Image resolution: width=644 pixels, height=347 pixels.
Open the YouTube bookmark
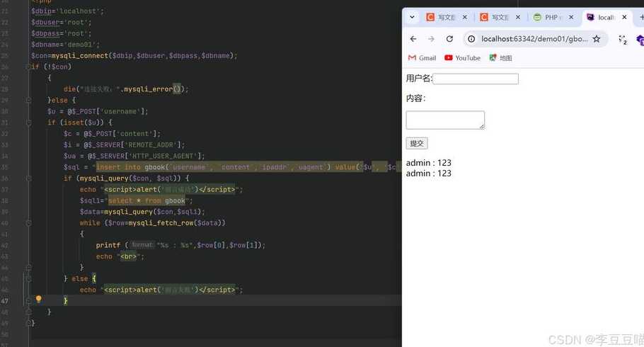(462, 58)
